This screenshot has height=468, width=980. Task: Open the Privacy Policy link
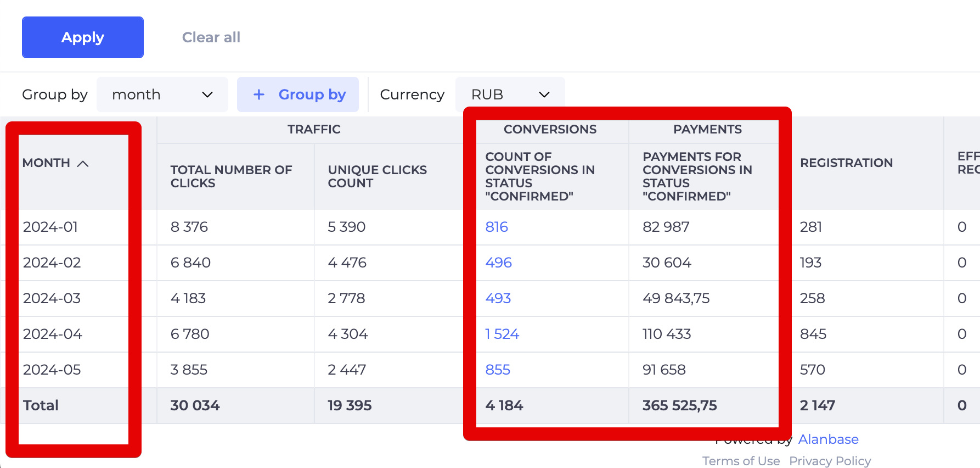click(x=830, y=461)
